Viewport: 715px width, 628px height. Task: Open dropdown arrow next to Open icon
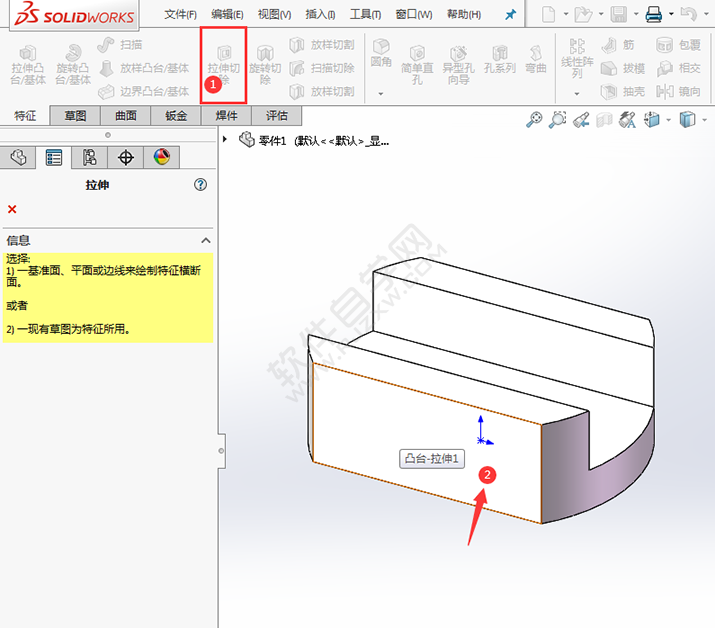click(601, 14)
